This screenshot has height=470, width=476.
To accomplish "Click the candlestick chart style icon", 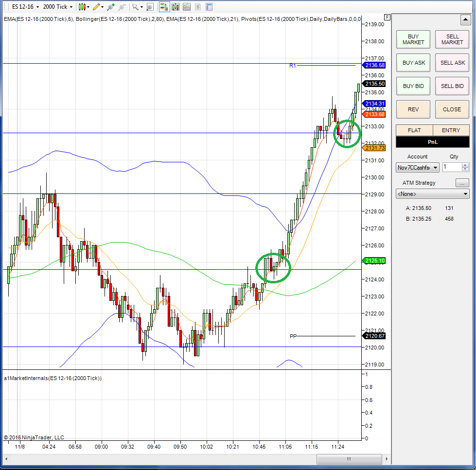I will coord(82,7).
